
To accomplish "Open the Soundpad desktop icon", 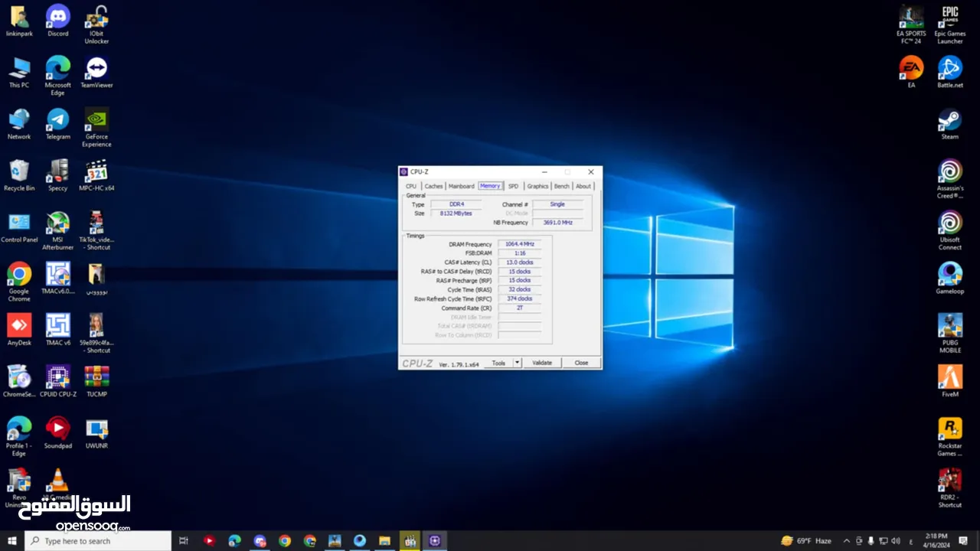I will [58, 432].
